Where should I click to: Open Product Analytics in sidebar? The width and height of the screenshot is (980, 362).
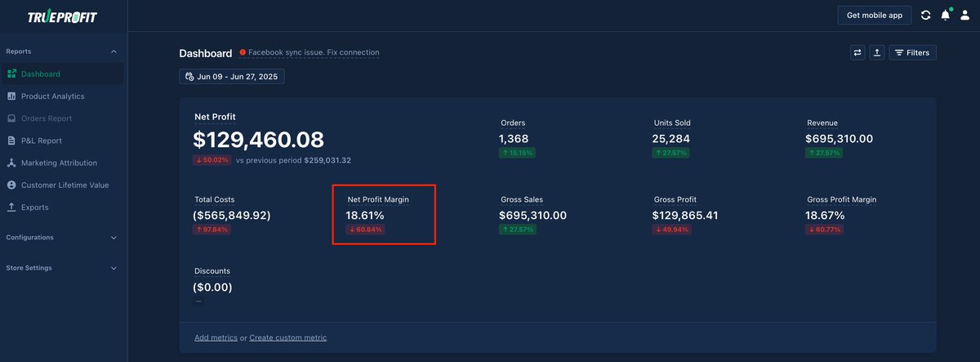64,96
